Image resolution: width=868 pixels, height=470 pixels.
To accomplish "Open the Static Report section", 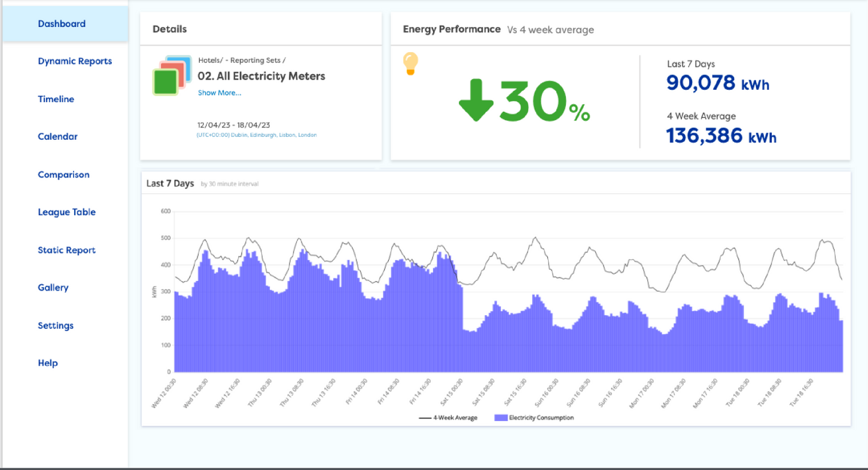I will 66,250.
